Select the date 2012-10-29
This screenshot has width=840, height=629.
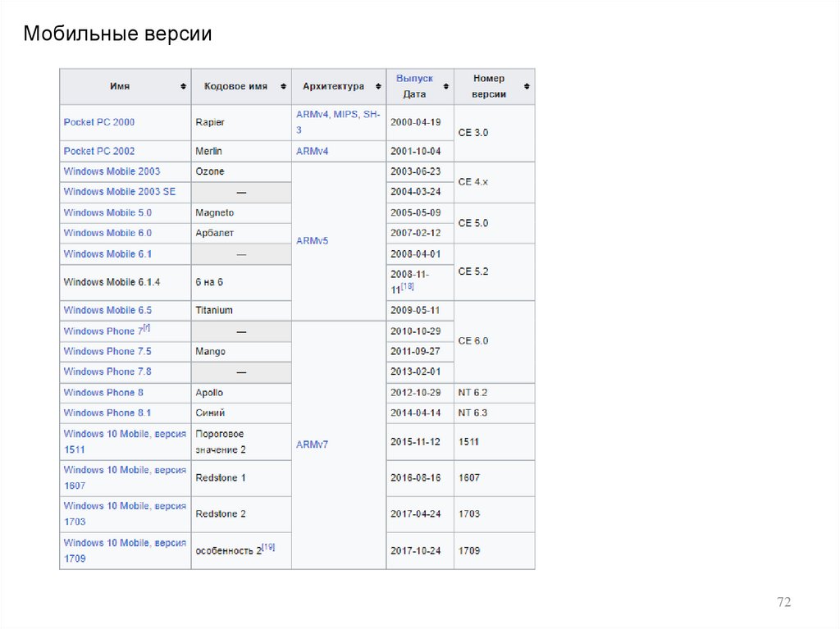416,393
